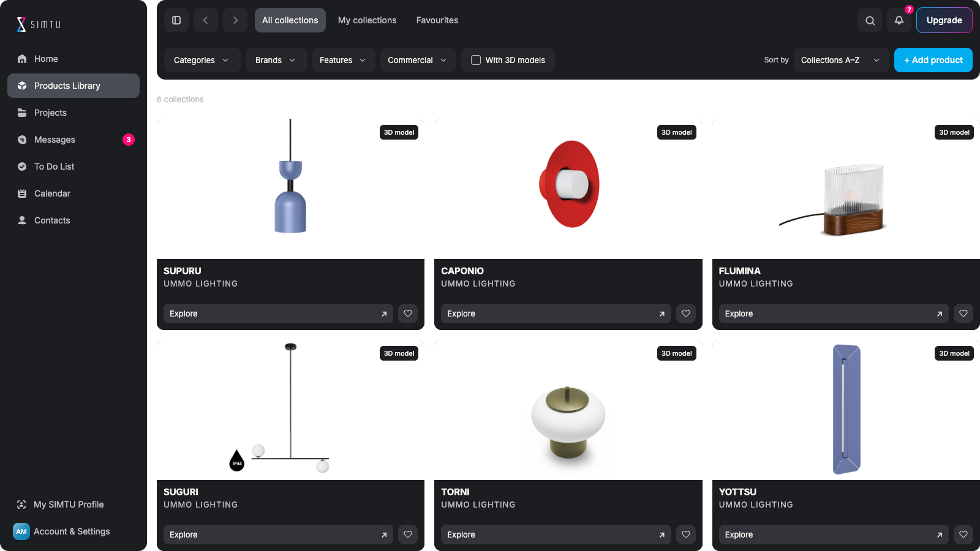Open Account & Settings avatar
The width and height of the screenshot is (980, 551).
click(21, 531)
